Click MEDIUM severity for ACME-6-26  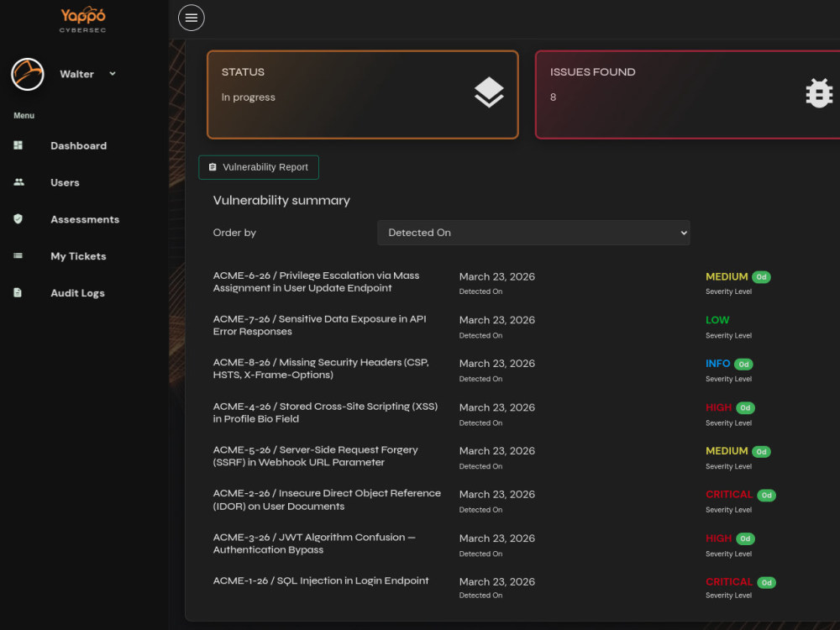pyautogui.click(x=727, y=276)
